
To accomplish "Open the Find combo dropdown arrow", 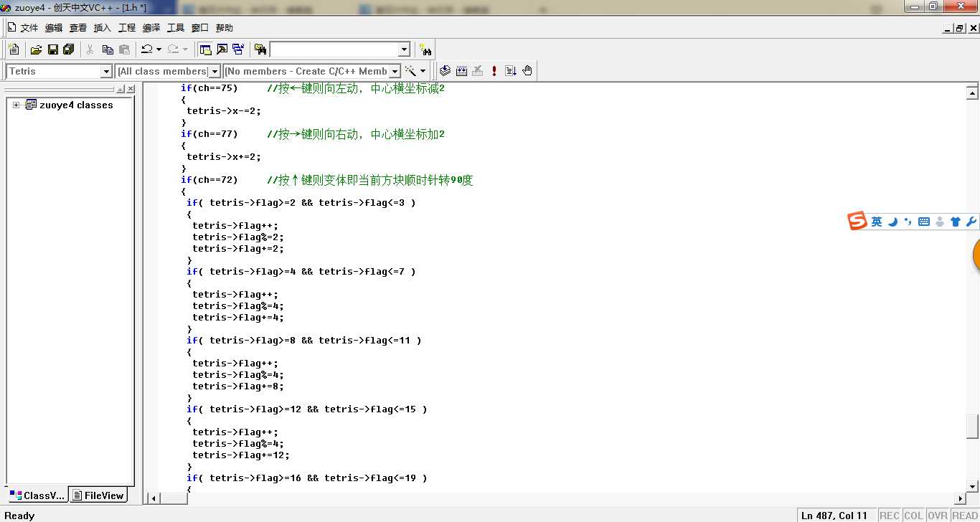I will [404, 49].
